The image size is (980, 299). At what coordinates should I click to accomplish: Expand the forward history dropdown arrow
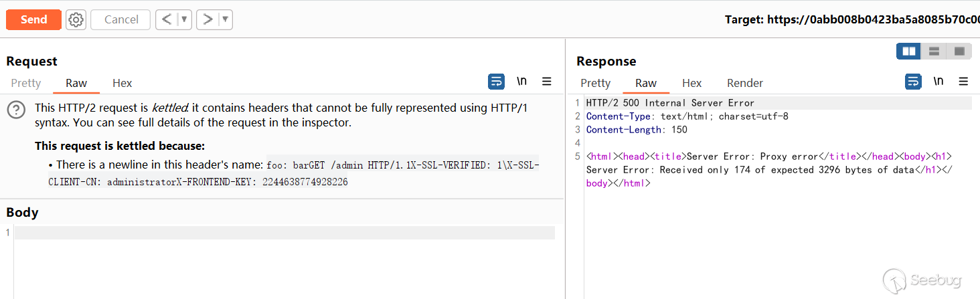[226, 19]
